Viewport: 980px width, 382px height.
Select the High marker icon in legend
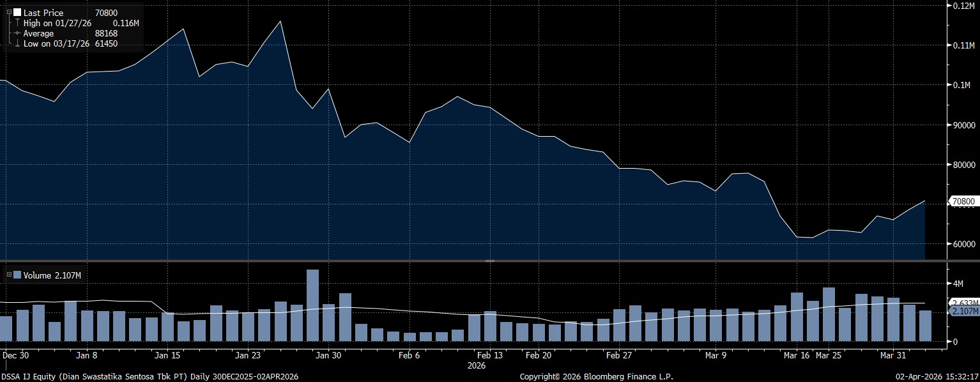pyautogui.click(x=17, y=23)
